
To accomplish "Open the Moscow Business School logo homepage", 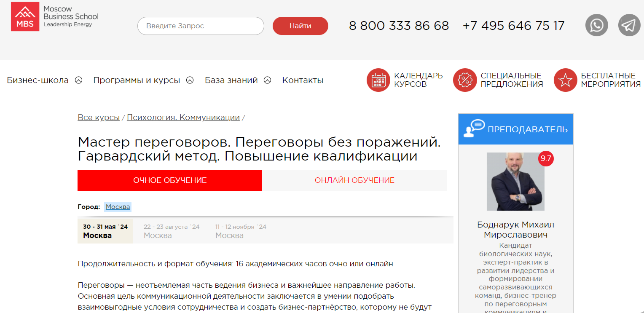I will coord(55,17).
